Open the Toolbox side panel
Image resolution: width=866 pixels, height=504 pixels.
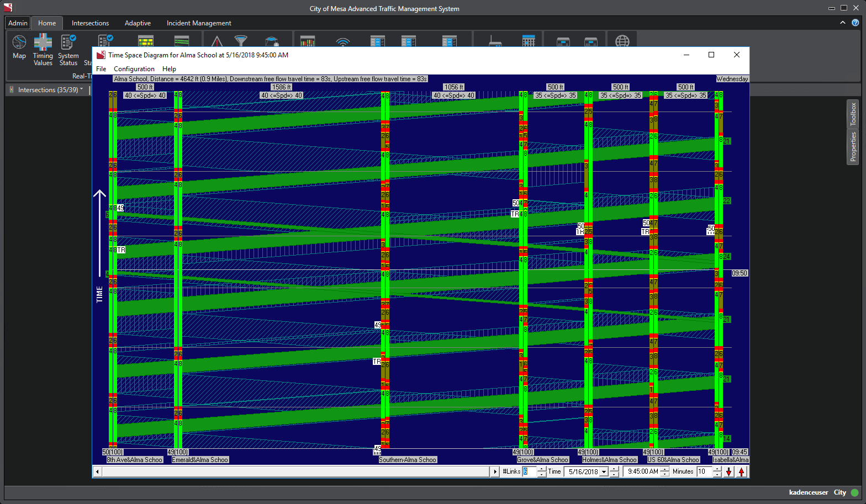pos(853,114)
